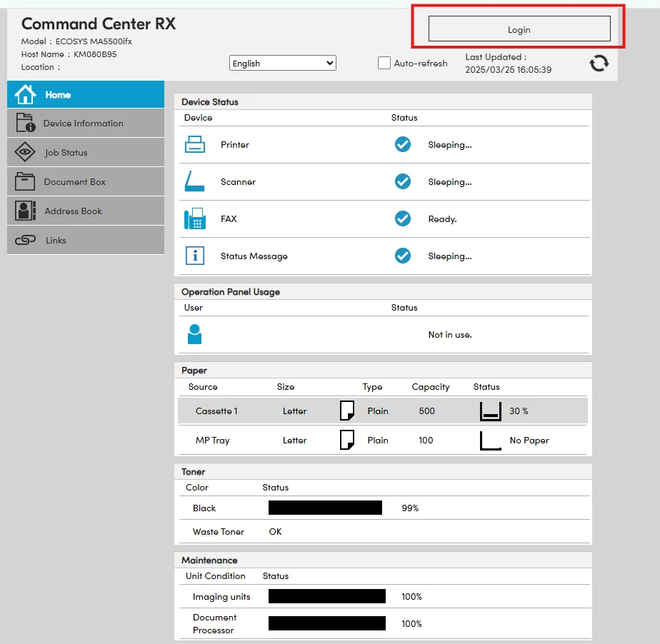Open the Device Information menu item

tap(83, 123)
